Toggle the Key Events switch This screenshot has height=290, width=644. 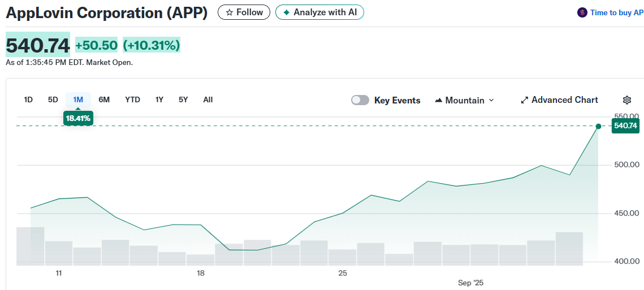360,100
